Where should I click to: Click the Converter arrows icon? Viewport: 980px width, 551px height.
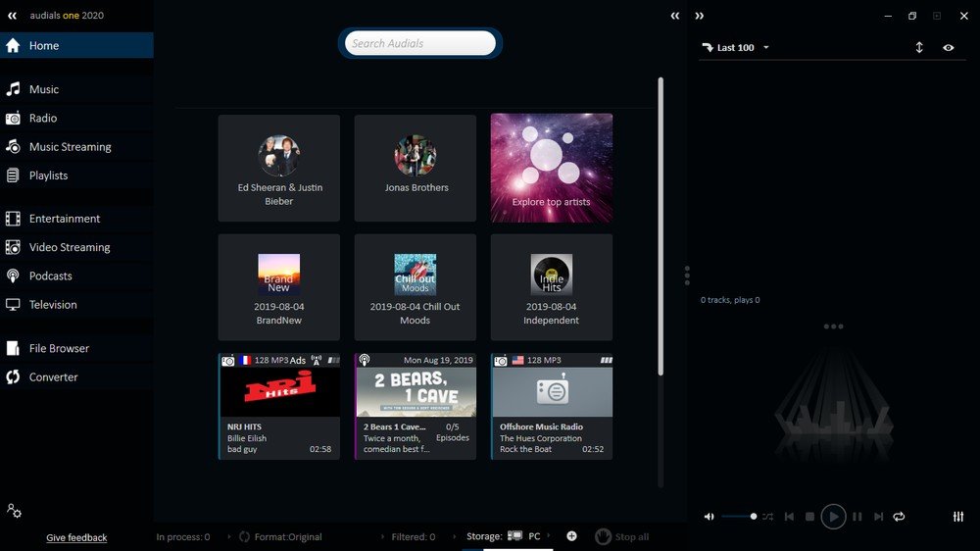coord(13,377)
